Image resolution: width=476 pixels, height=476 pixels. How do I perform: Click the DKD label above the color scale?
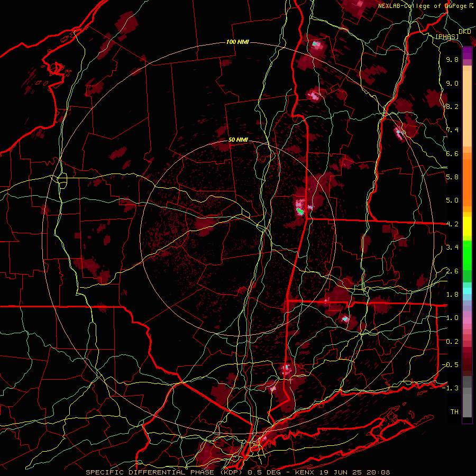(x=464, y=32)
